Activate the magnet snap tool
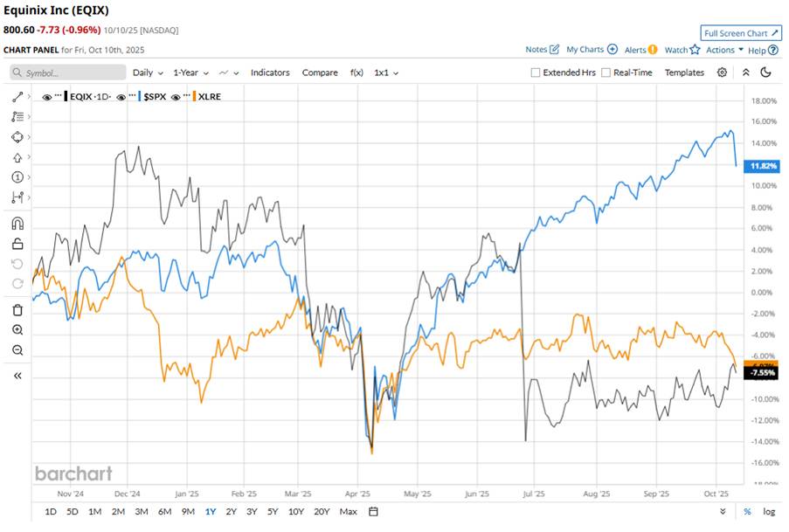 click(x=17, y=223)
